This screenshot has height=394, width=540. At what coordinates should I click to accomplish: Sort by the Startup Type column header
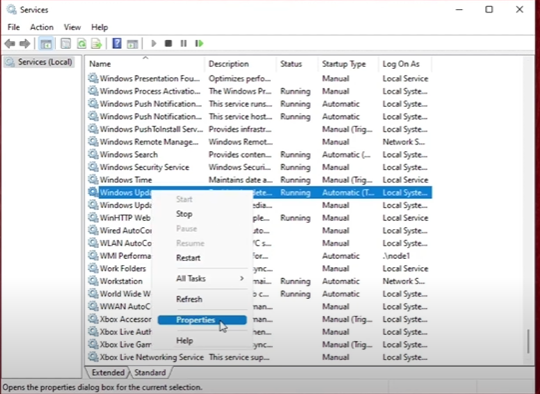pyautogui.click(x=348, y=64)
